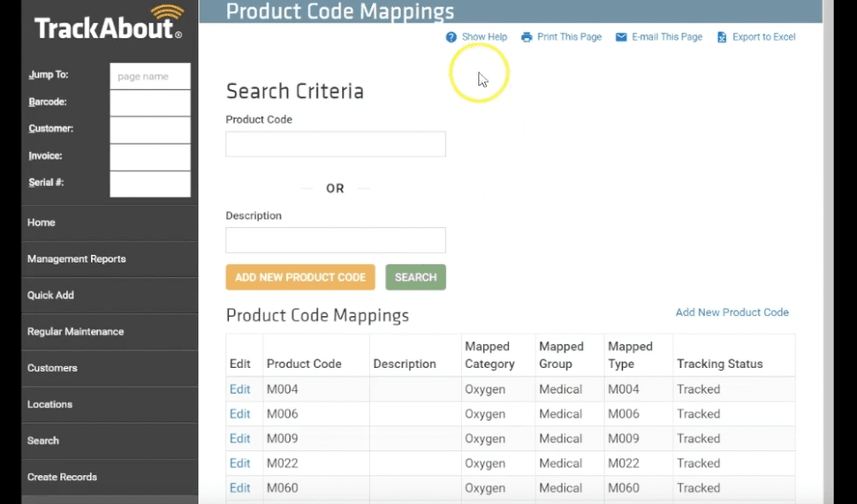This screenshot has height=504, width=857.
Task: Click the Export to Excel document icon
Action: (722, 37)
